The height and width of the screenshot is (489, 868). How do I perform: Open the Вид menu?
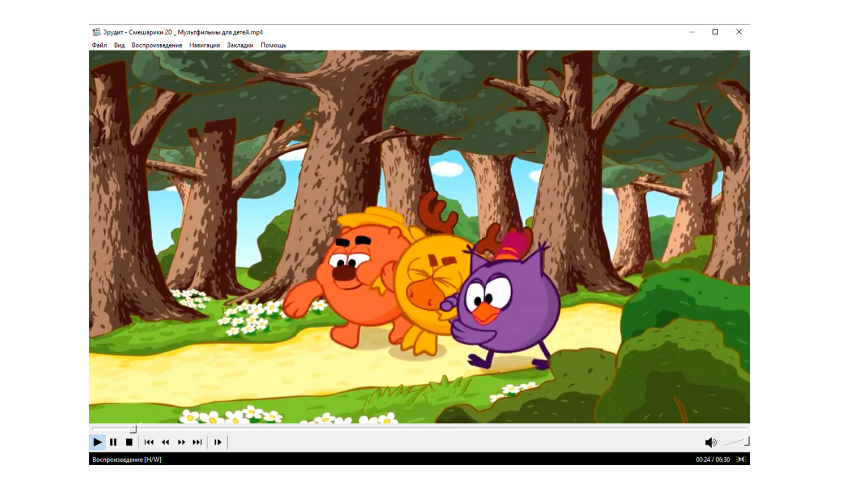click(119, 45)
